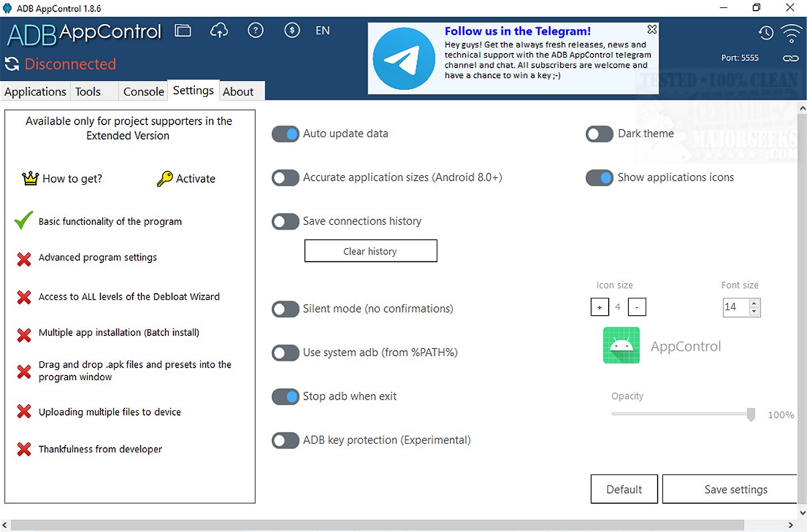This screenshot has width=807, height=532.
Task: Click the horizontal scrollbar track
Action: click(x=399, y=525)
